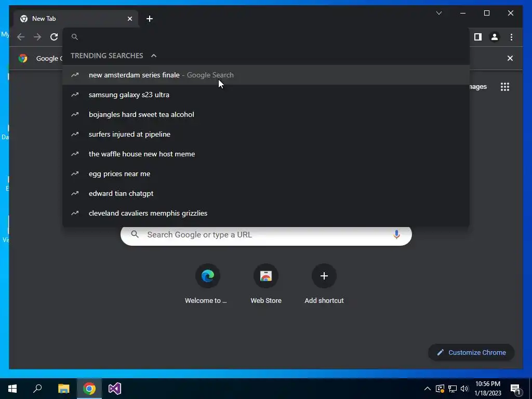
Task: Open the network status tray icon
Action: click(453, 389)
